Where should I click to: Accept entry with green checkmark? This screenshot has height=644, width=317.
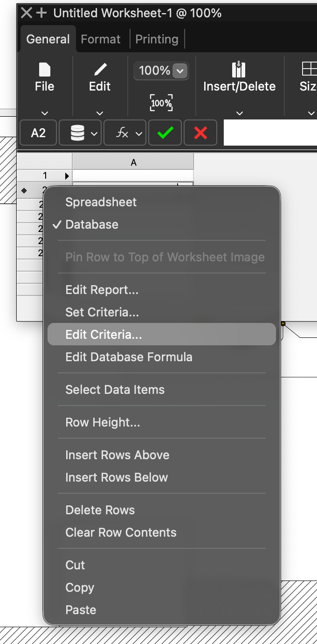pyautogui.click(x=165, y=133)
